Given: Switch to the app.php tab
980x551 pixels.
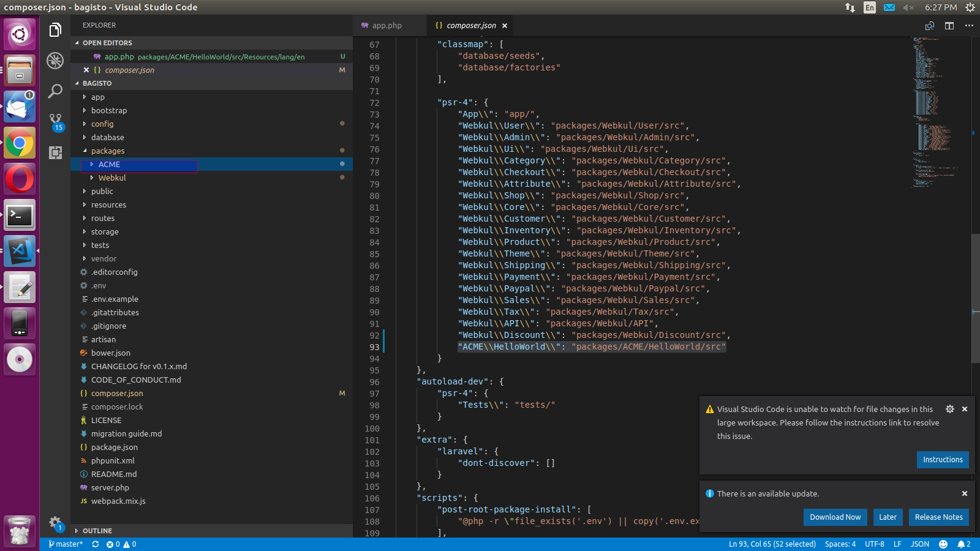Looking at the screenshot, I should (390, 26).
